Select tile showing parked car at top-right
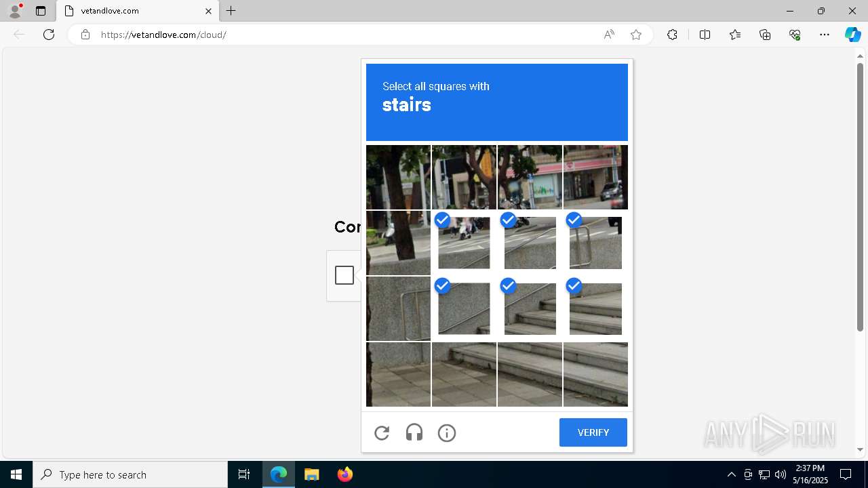Viewport: 868px width, 488px height. (x=595, y=177)
